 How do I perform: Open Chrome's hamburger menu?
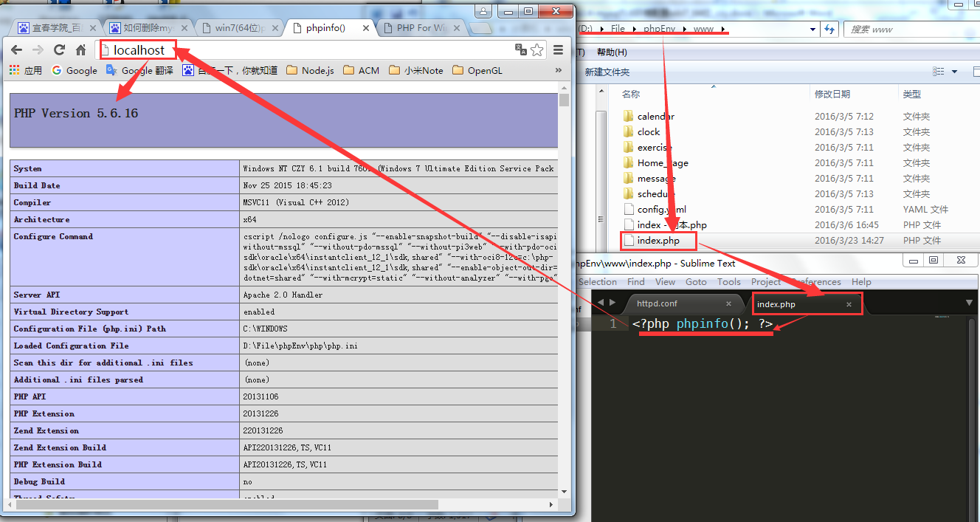click(x=559, y=49)
